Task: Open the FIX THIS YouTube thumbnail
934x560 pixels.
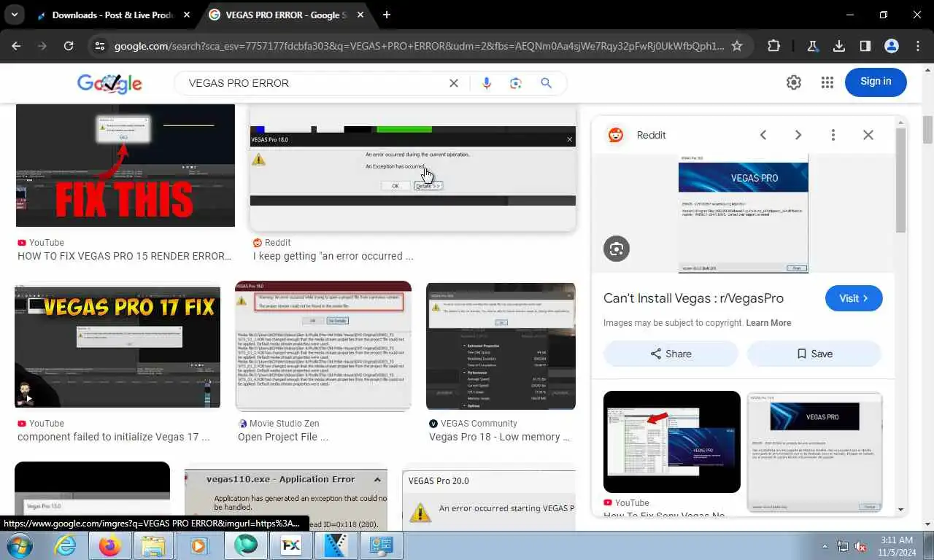Action: 126,166
